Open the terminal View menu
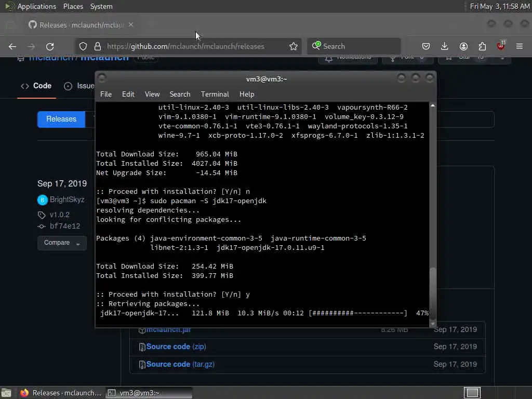Screen dimensions: 532x399 pyautogui.click(x=152, y=95)
